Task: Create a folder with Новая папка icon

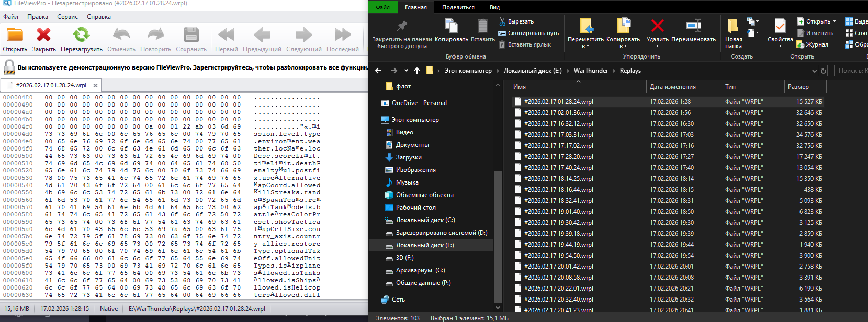Action: [733, 26]
